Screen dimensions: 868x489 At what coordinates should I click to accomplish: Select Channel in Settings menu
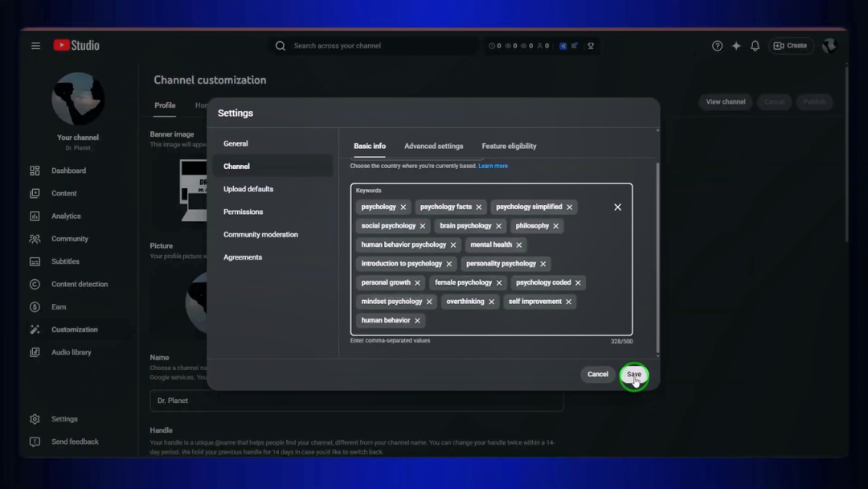(x=272, y=166)
